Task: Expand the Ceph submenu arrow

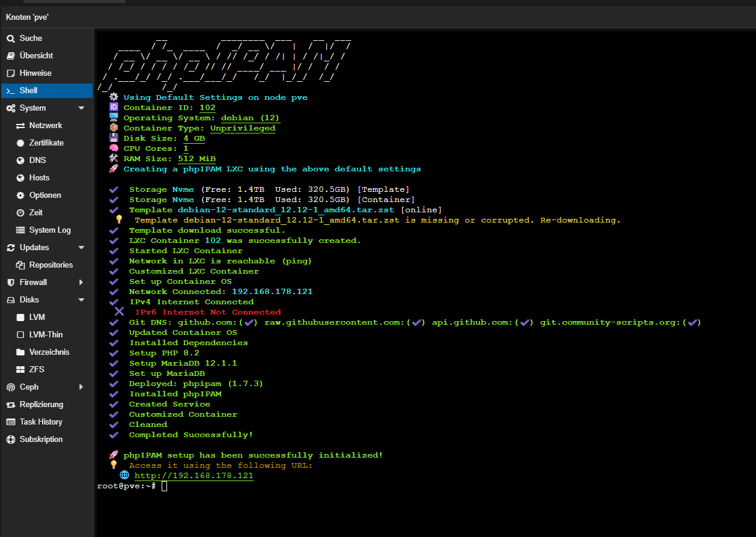Action: pos(82,387)
